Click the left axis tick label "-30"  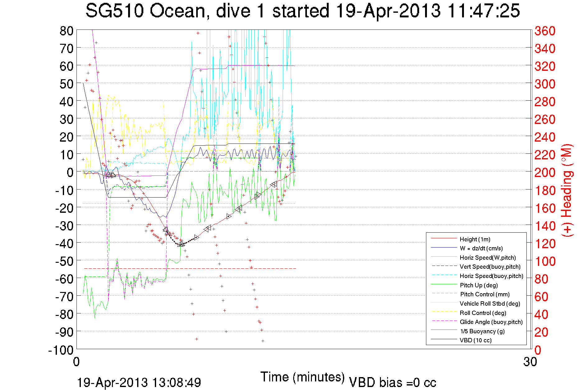pyautogui.click(x=64, y=226)
